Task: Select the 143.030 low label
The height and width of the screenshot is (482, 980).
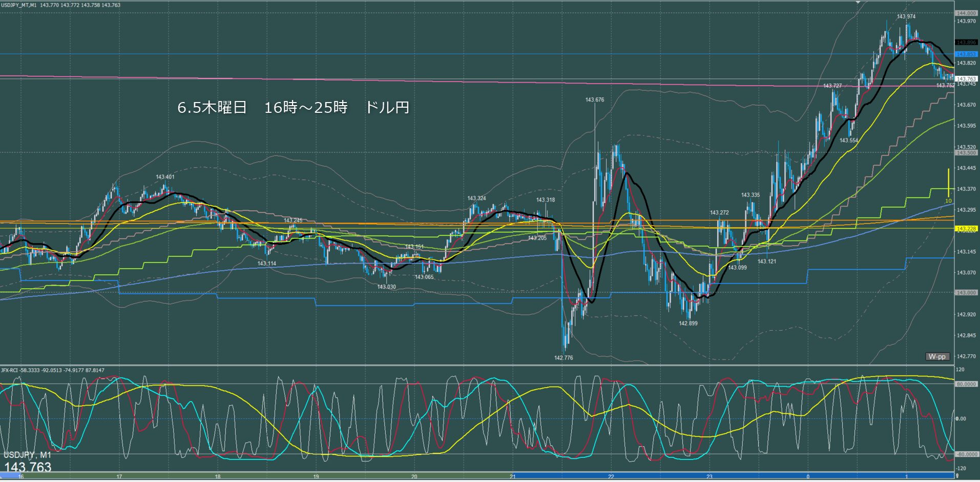Action: tap(386, 287)
